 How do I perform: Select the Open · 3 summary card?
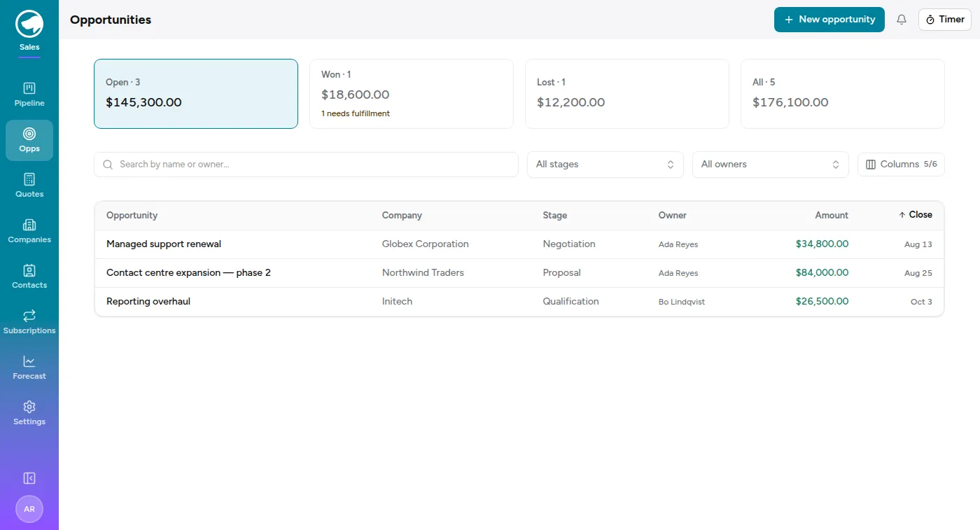point(196,94)
